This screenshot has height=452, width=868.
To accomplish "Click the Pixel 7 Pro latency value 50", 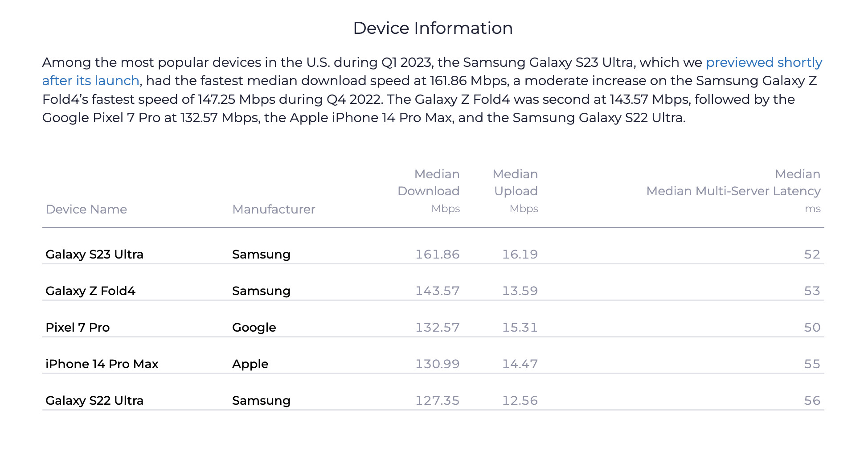I will point(812,327).
